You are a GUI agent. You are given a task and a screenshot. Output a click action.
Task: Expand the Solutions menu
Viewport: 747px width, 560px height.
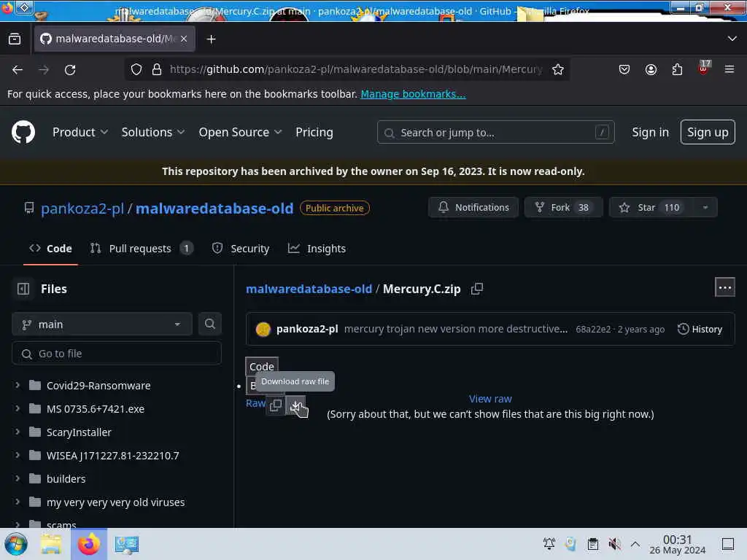(153, 132)
